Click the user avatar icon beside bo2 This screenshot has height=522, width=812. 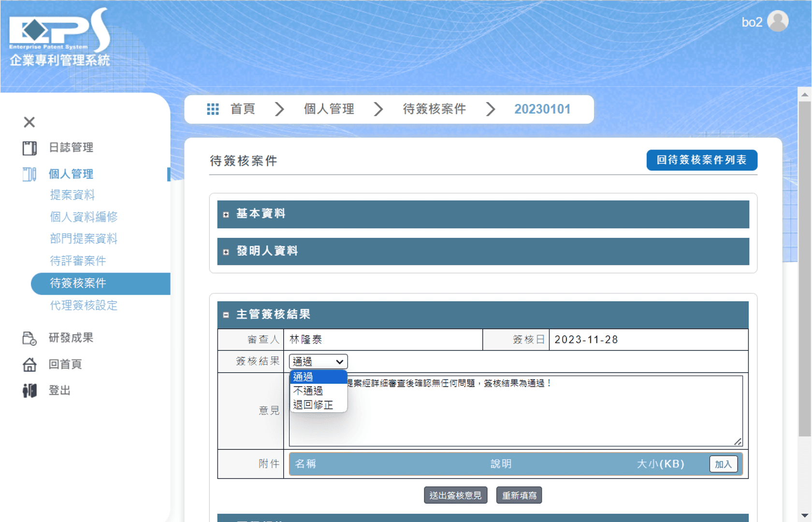pyautogui.click(x=778, y=21)
